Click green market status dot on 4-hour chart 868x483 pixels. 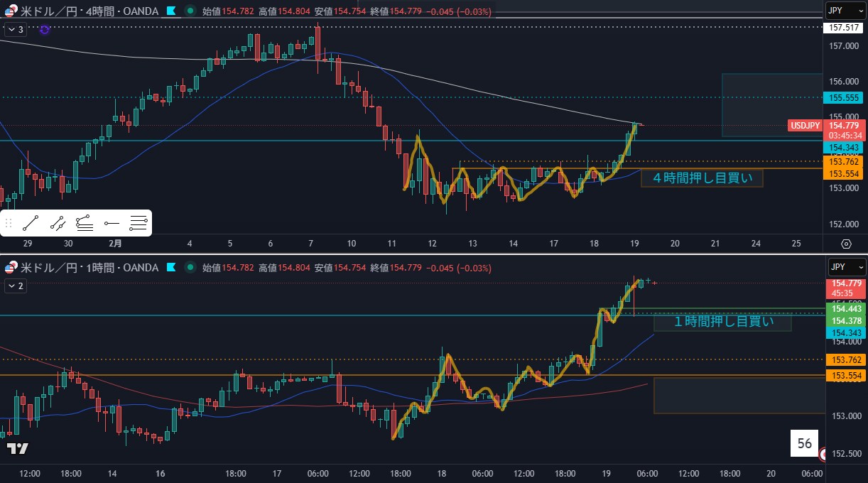tap(190, 11)
